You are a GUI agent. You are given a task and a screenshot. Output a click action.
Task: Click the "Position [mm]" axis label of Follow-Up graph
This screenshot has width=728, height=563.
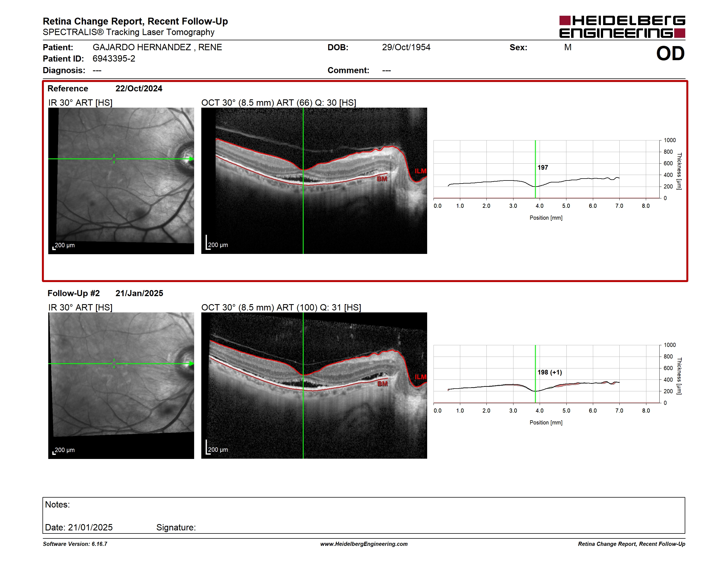(x=546, y=423)
